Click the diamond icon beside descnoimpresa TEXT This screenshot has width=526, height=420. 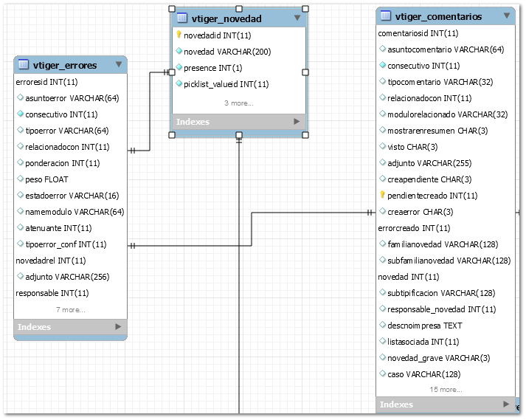pyautogui.click(x=382, y=325)
